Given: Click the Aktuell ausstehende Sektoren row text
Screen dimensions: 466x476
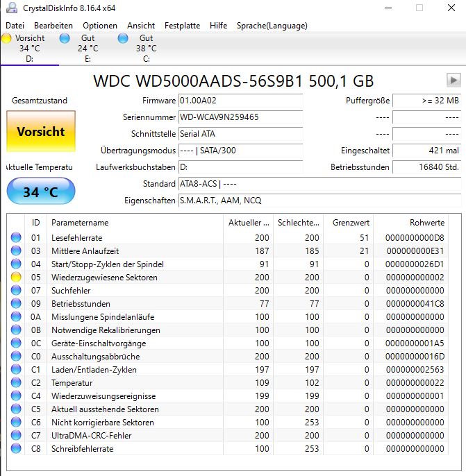Looking at the screenshot, I should pos(105,409).
